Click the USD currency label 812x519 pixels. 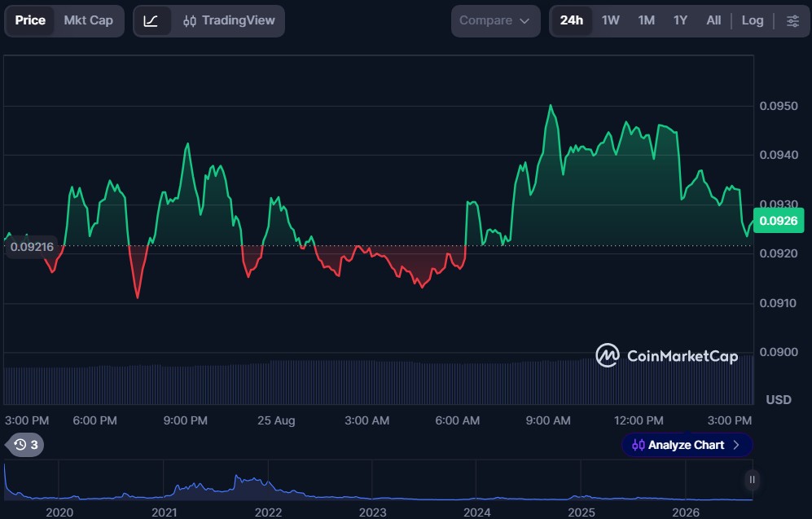tap(779, 400)
